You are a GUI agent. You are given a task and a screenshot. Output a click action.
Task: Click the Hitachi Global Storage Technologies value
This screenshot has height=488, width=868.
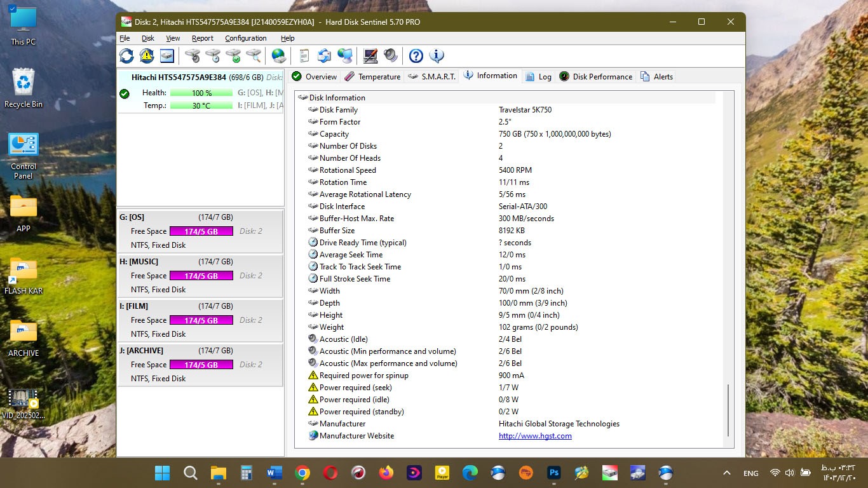click(559, 424)
